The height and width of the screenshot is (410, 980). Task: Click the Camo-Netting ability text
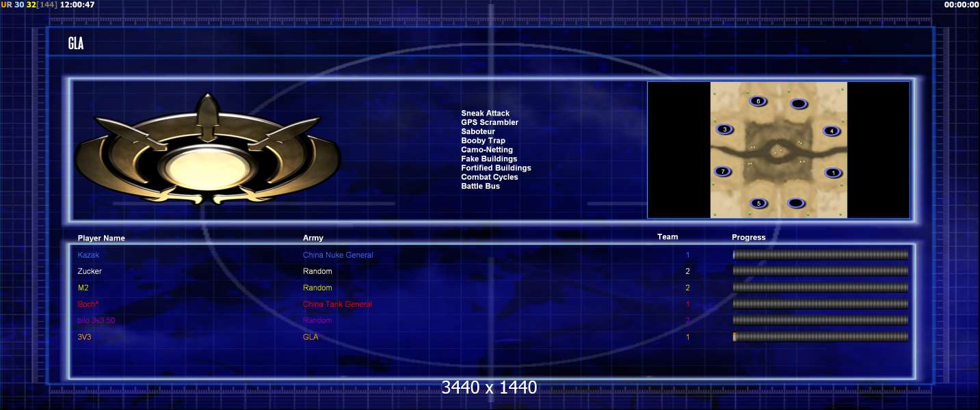487,150
